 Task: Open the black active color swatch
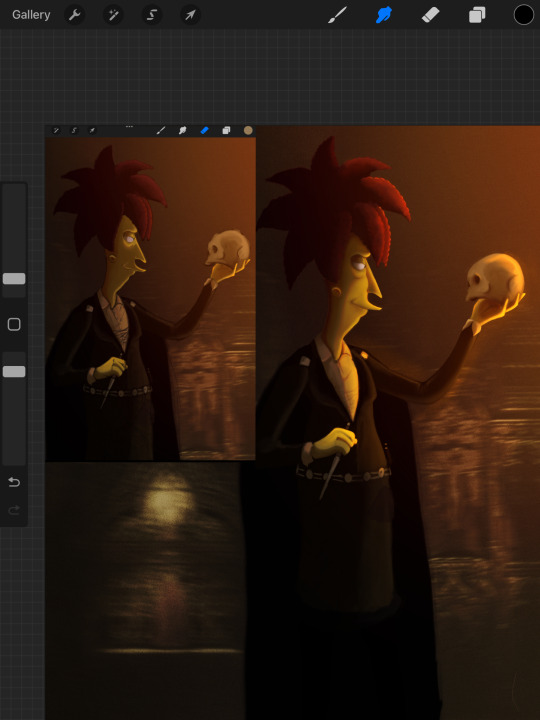pos(524,15)
